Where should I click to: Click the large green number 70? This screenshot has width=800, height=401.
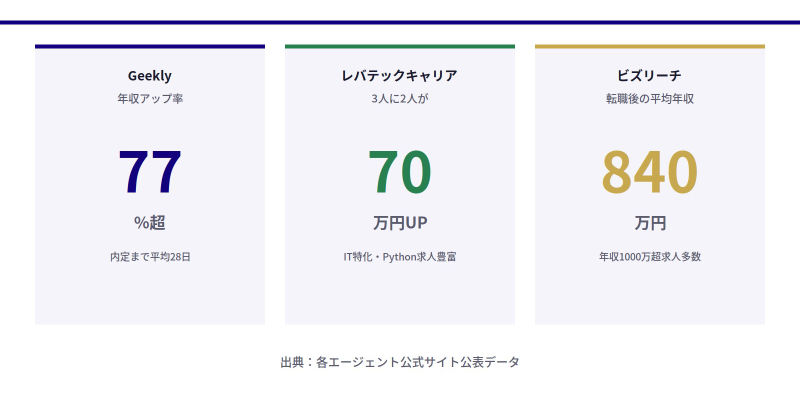(400, 172)
